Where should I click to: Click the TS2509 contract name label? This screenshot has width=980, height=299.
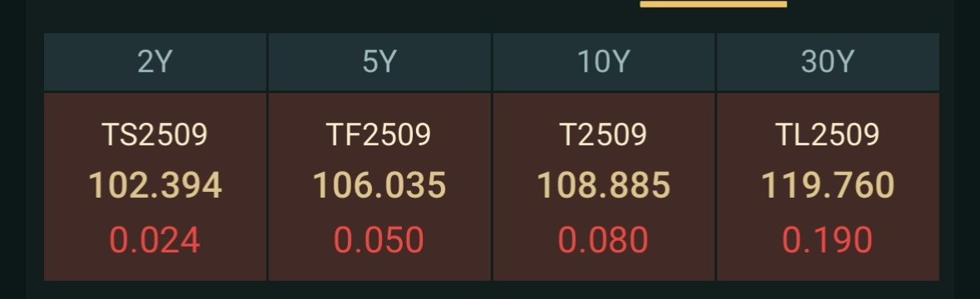155,135
